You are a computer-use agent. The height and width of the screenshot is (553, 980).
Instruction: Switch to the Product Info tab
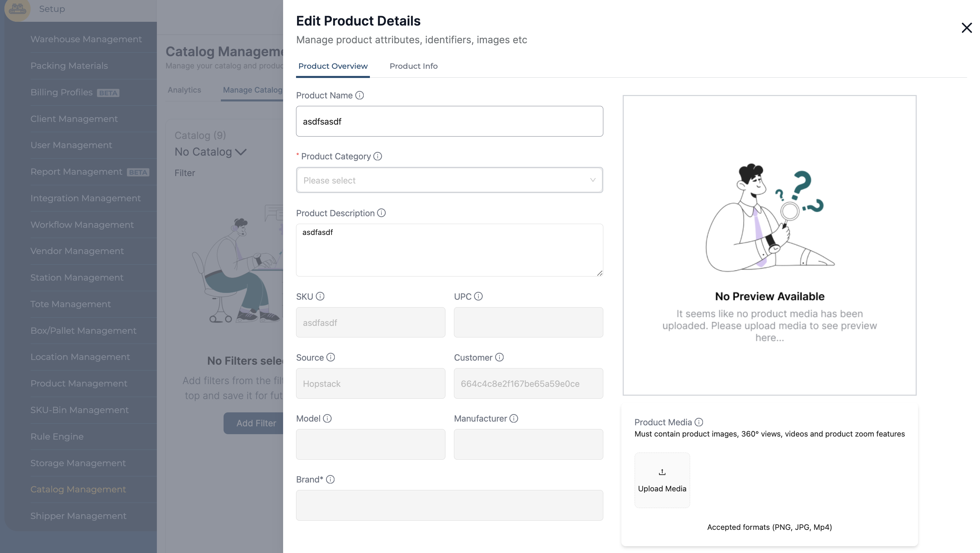point(413,66)
